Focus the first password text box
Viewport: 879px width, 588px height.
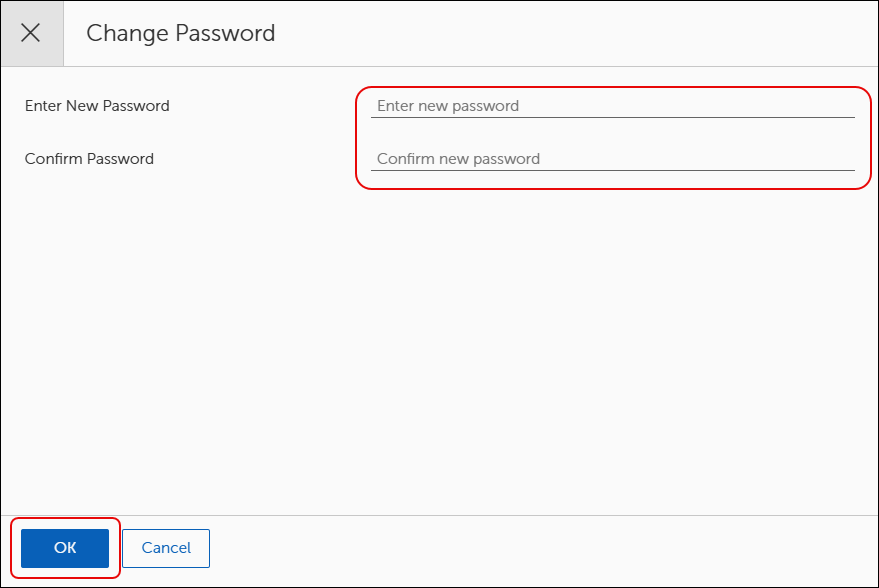[613, 106]
